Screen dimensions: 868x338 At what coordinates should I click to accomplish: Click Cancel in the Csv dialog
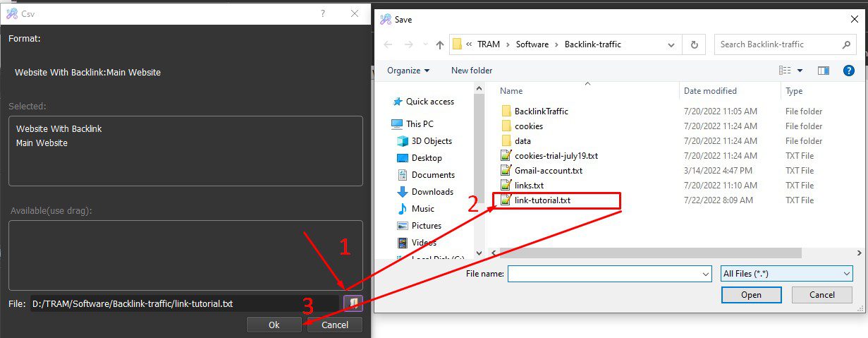point(335,325)
